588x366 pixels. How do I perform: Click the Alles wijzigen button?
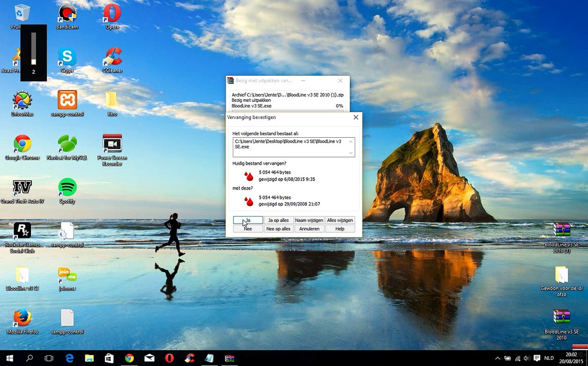point(340,220)
